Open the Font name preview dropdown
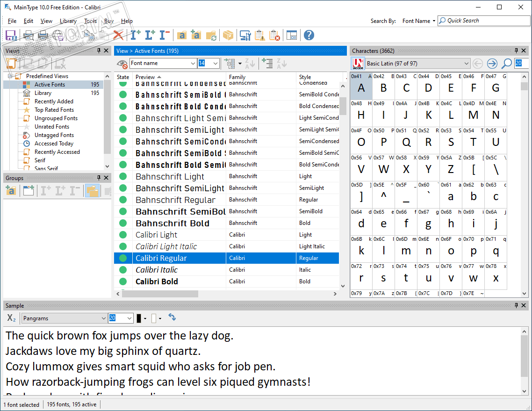Image resolution: width=532 pixels, height=411 pixels. point(193,63)
